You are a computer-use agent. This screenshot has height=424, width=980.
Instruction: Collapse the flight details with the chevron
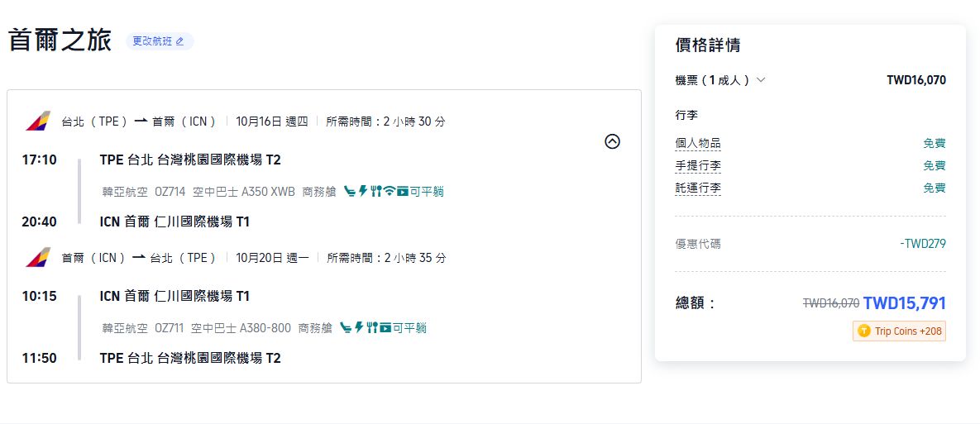click(x=612, y=141)
